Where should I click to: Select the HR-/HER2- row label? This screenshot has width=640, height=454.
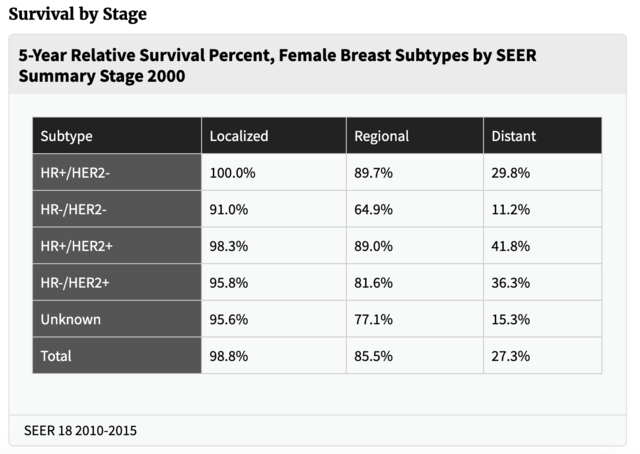pos(117,209)
